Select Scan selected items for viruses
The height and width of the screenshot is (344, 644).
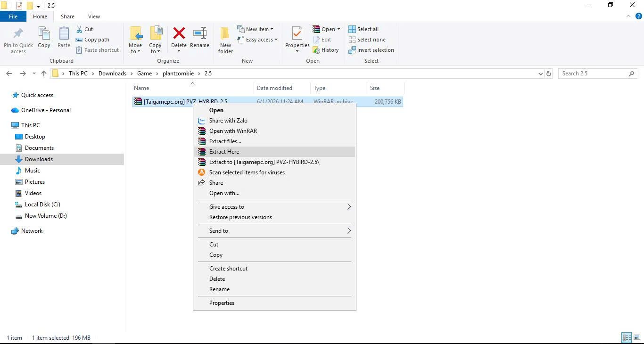tap(247, 172)
